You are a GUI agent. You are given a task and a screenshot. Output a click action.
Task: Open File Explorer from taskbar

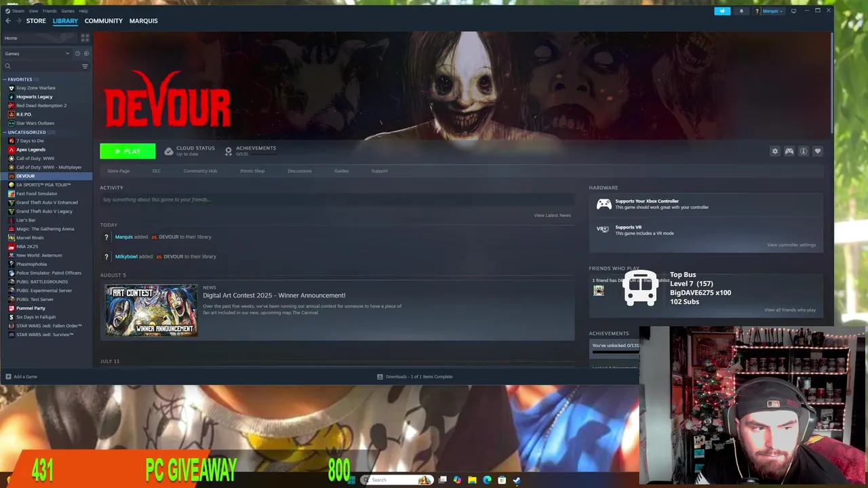pos(472,480)
